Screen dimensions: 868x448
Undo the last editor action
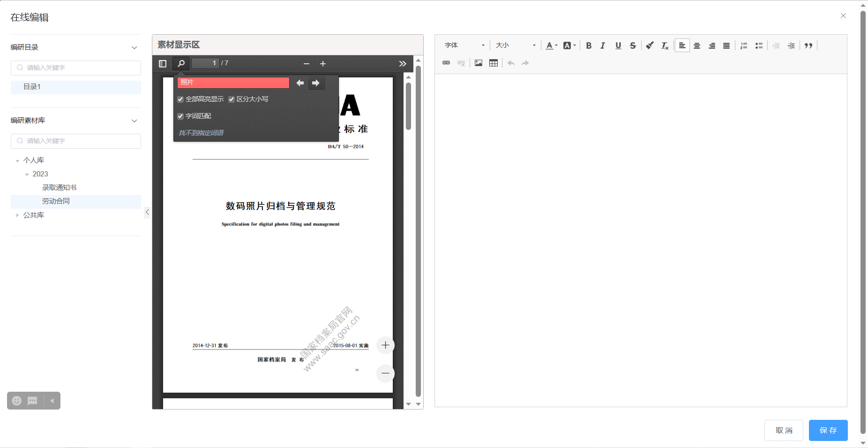(511, 63)
